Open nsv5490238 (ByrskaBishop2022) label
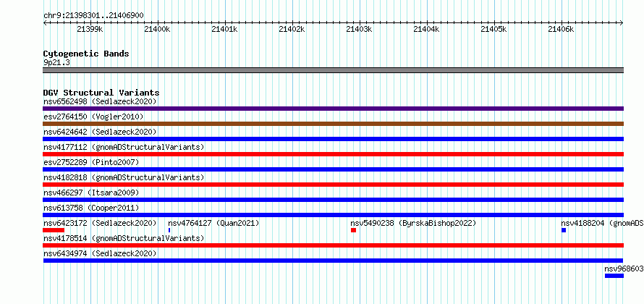The image size is (644, 304). pyautogui.click(x=413, y=223)
